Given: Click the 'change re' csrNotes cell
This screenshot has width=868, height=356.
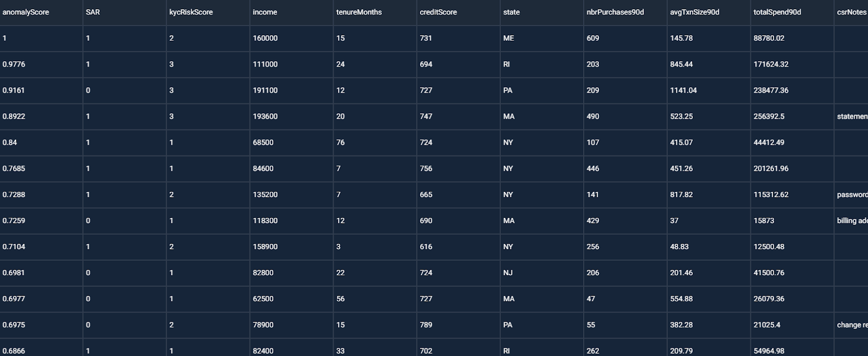Looking at the screenshot, I should pyautogui.click(x=851, y=325).
